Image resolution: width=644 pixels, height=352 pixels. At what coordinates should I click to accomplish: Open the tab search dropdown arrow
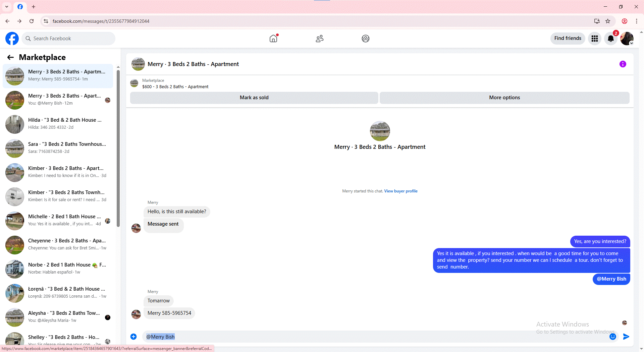[7, 7]
